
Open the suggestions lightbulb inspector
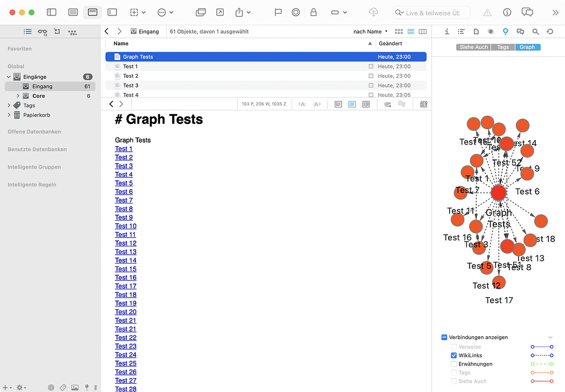[505, 31]
